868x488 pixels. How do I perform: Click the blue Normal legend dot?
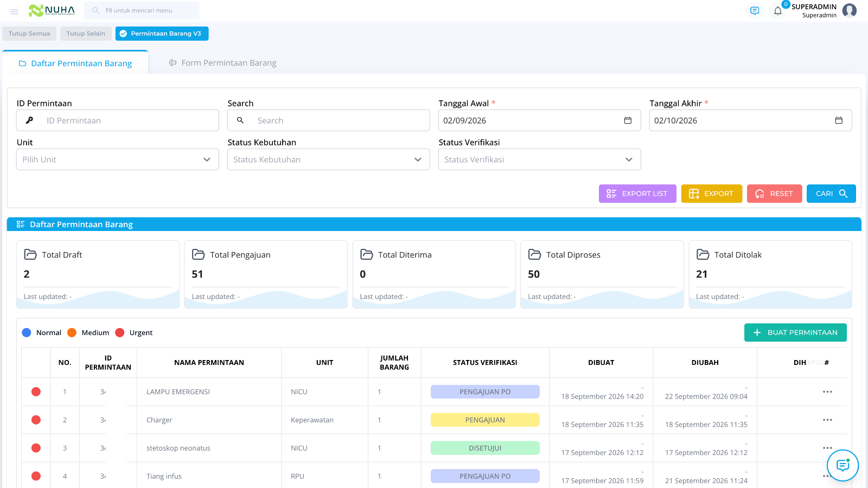[27, 332]
